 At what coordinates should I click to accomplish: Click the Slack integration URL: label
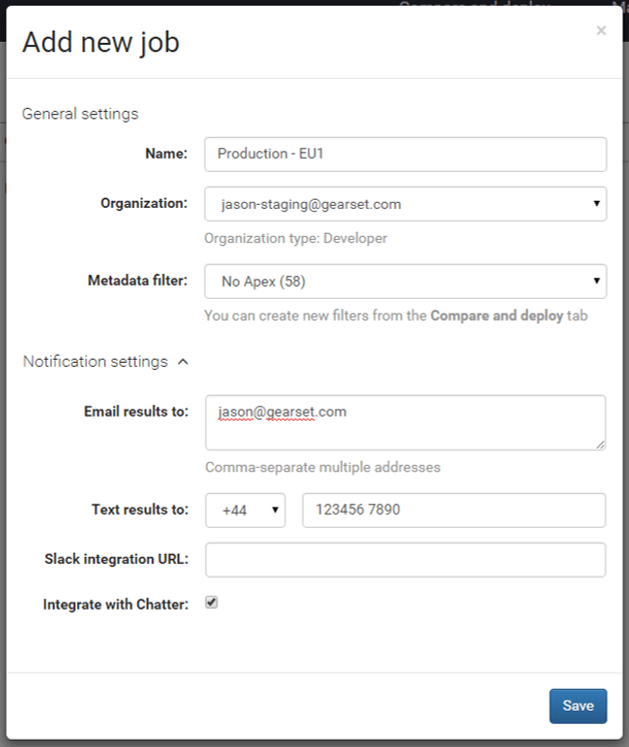tap(116, 558)
